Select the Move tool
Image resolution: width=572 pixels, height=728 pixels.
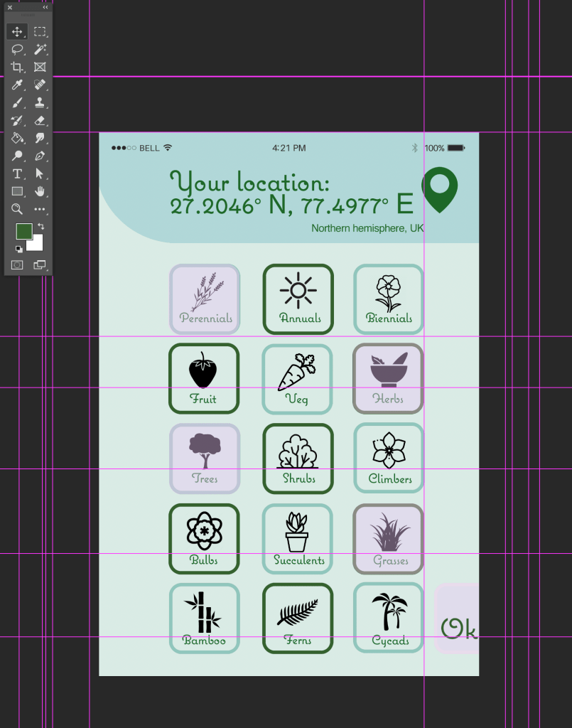point(17,32)
